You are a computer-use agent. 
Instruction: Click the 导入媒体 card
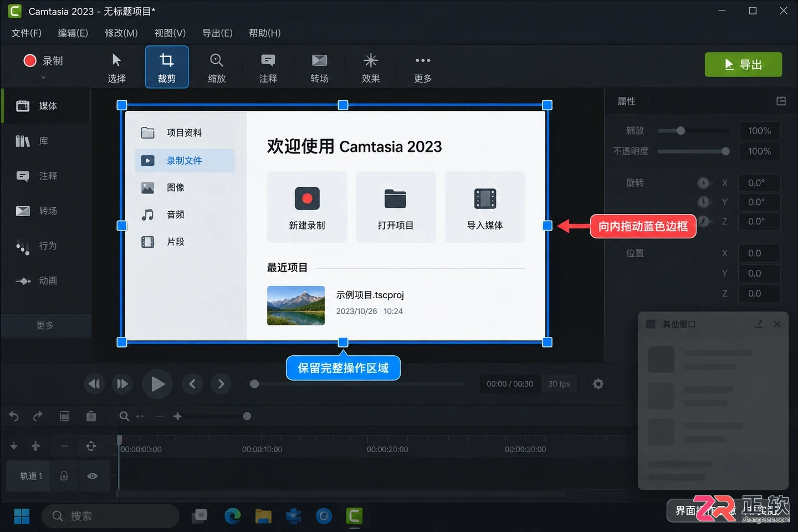tap(485, 207)
